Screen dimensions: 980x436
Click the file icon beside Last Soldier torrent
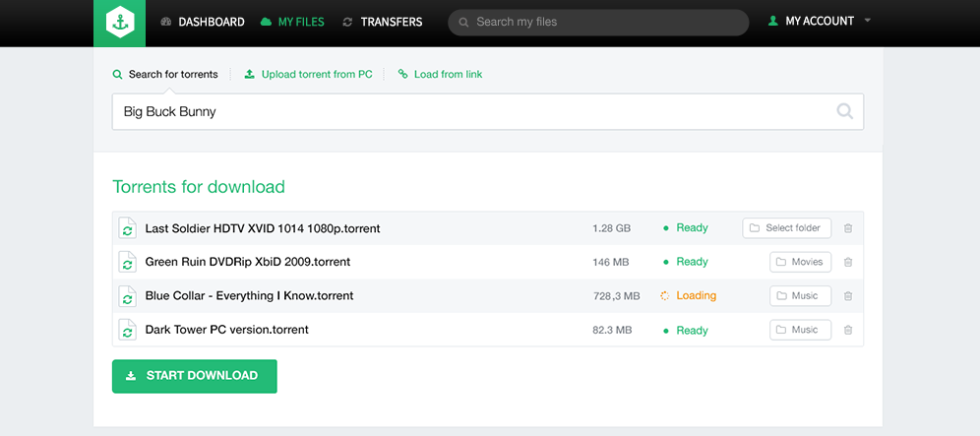pyautogui.click(x=126, y=228)
